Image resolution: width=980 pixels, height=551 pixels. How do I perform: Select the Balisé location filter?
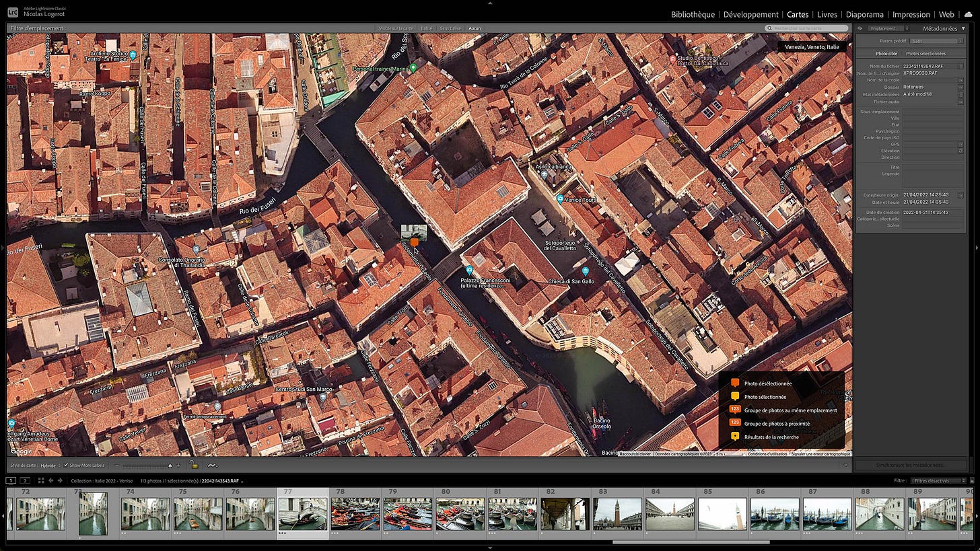(x=426, y=28)
